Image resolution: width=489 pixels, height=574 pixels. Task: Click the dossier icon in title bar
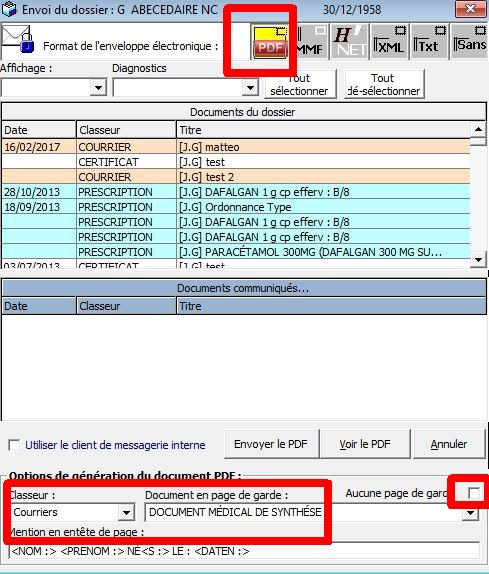point(8,9)
